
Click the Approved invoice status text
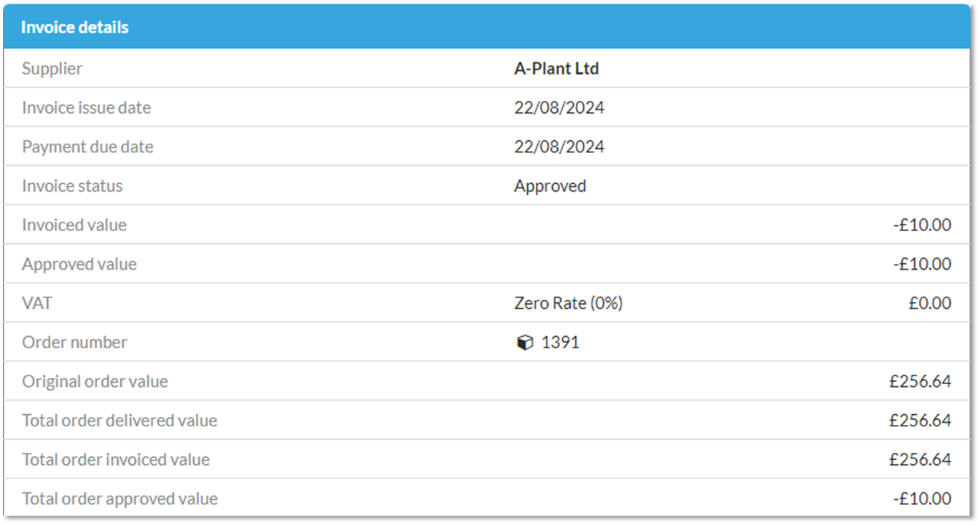(549, 186)
